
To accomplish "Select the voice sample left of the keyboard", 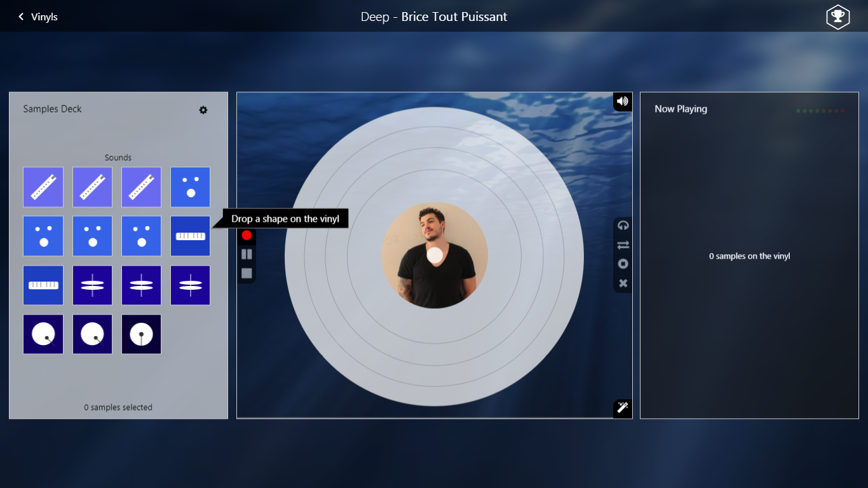I will coord(141,236).
